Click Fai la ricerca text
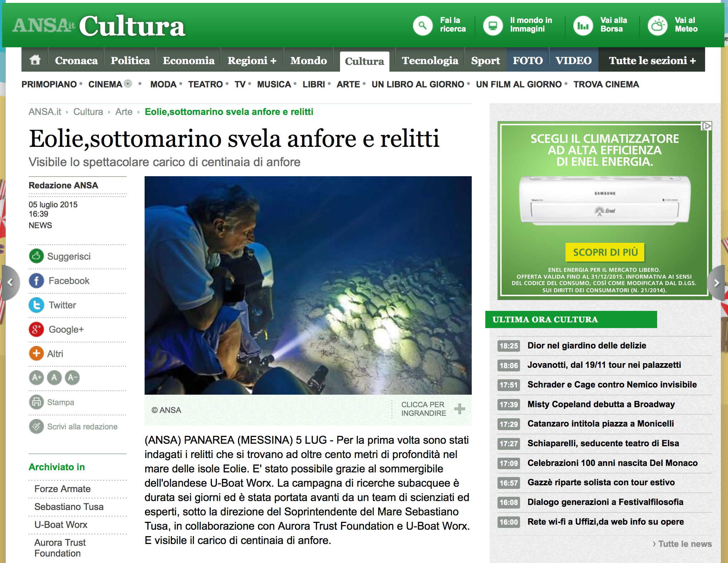This screenshot has height=563, width=728. tap(453, 24)
